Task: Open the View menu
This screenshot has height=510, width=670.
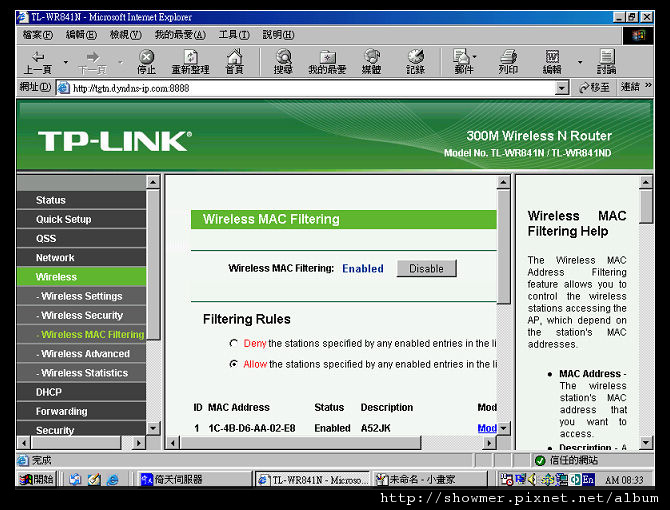Action: tap(126, 35)
